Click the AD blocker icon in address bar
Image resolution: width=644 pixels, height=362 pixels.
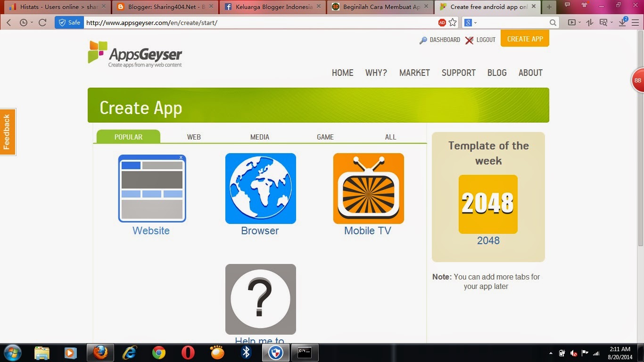tap(442, 23)
